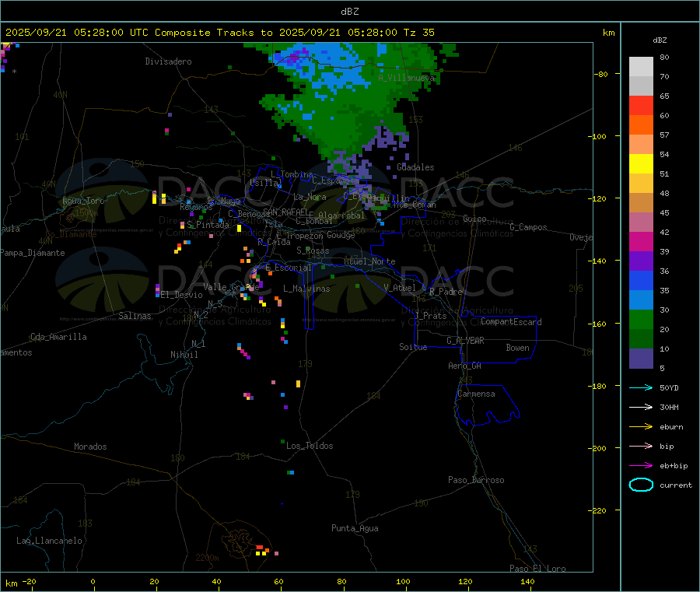Click the 'Divisadero' map label
Screen dimensions: 700x592
168,61
